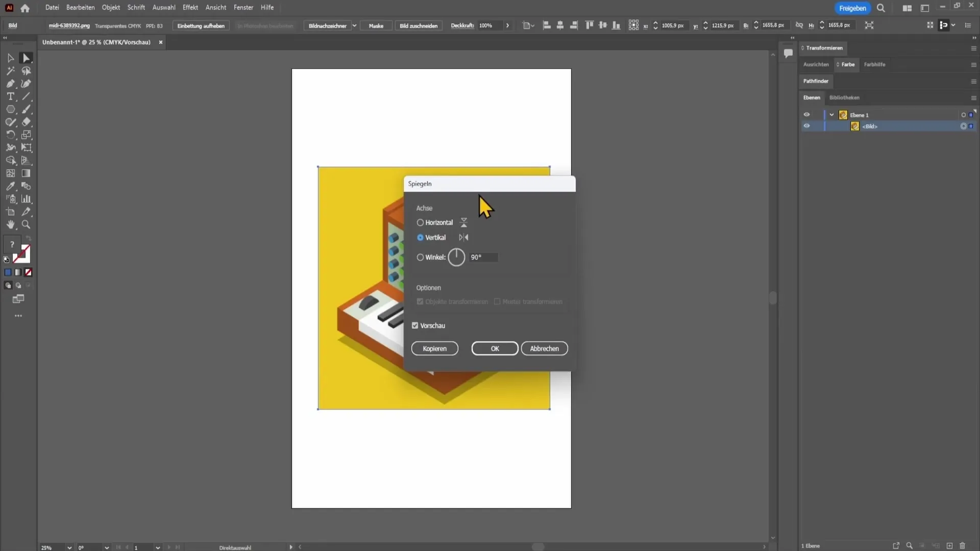This screenshot has width=980, height=551.
Task: Pick the Shaper tool
Action: click(10, 122)
